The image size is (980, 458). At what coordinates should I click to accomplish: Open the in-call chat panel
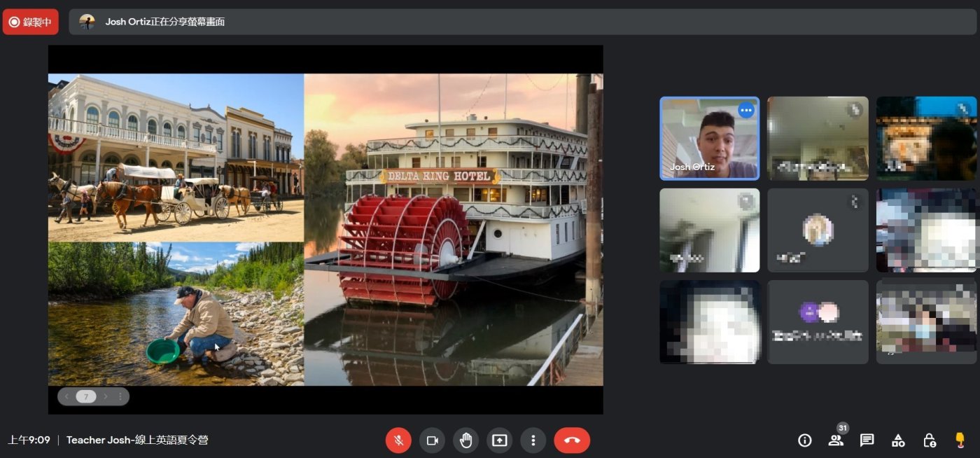(x=867, y=440)
